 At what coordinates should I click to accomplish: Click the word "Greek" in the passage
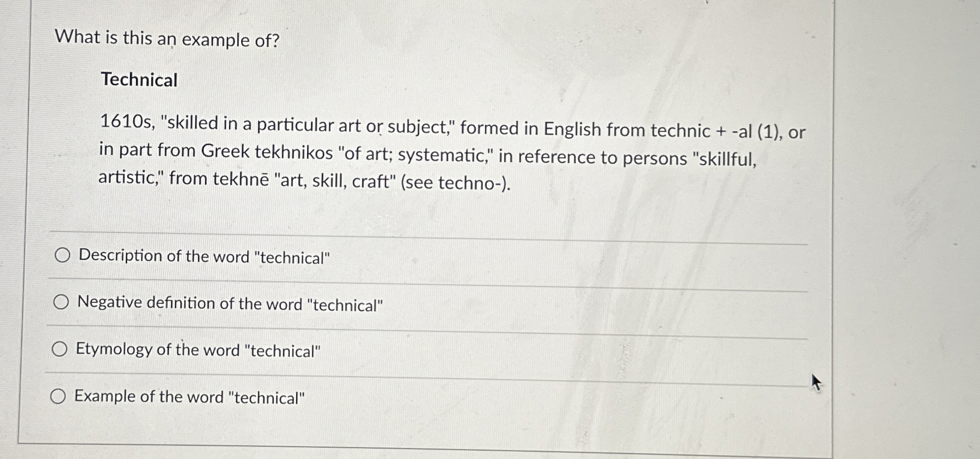tap(225, 151)
